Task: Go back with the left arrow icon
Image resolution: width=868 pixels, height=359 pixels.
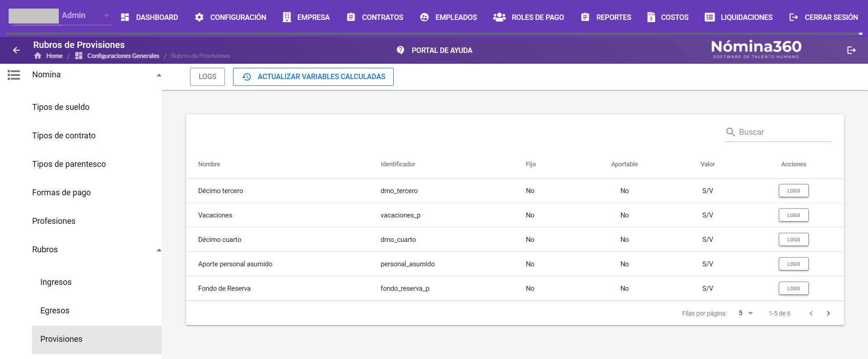Action: 16,50
